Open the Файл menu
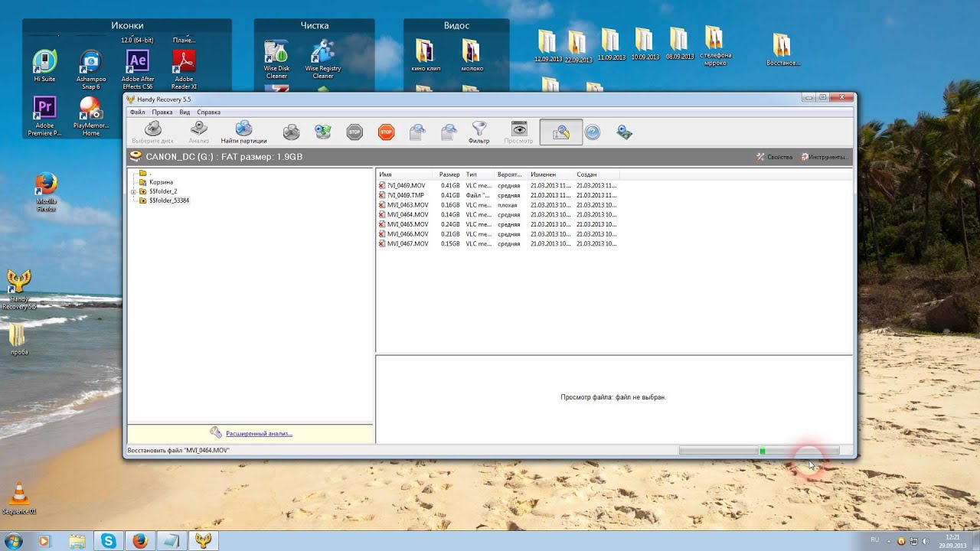This screenshot has height=551, width=980. pyautogui.click(x=137, y=112)
